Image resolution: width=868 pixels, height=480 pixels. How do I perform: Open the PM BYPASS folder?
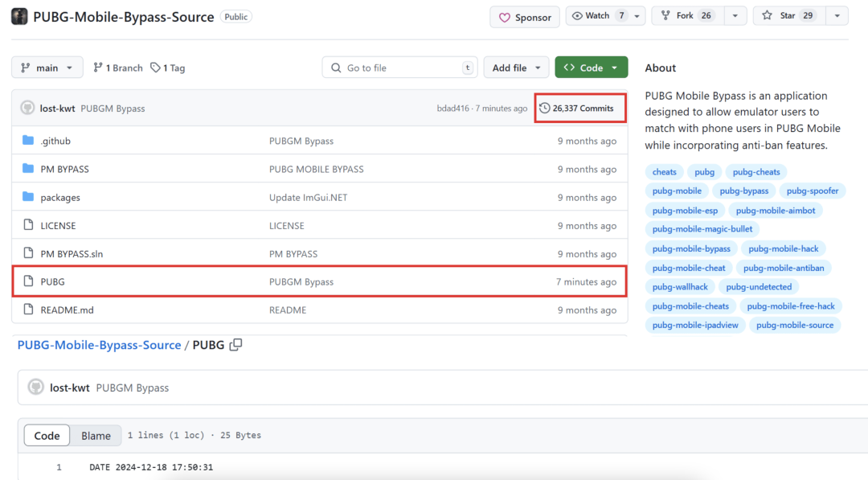pos(64,170)
